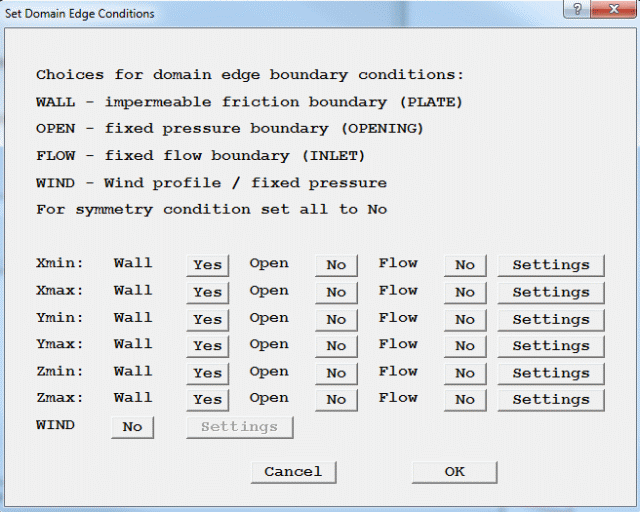Open Settings for Zmin boundary
The width and height of the screenshot is (640, 512).
pyautogui.click(x=551, y=372)
